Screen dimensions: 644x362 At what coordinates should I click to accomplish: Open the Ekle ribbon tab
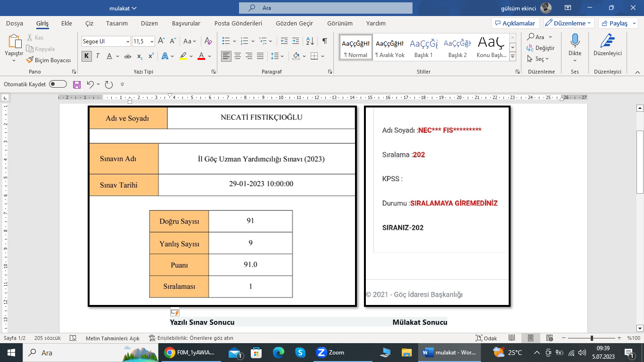coord(66,23)
